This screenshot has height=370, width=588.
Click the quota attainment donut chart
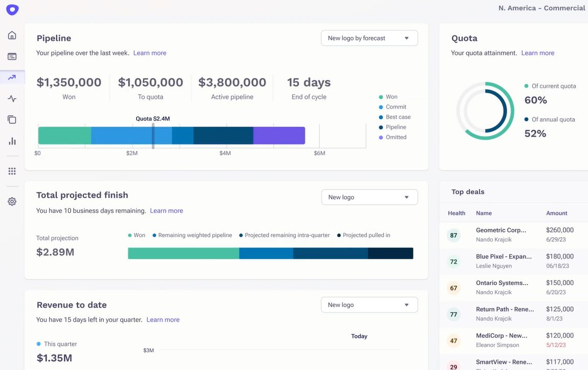485,111
